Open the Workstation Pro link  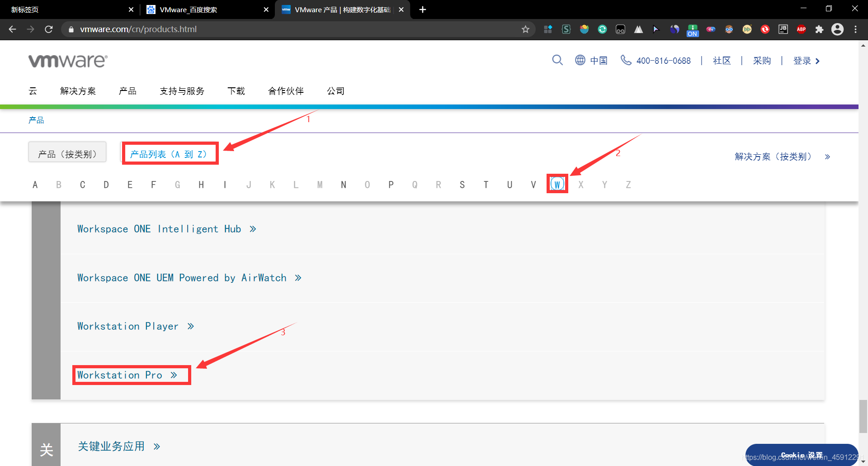(127, 375)
